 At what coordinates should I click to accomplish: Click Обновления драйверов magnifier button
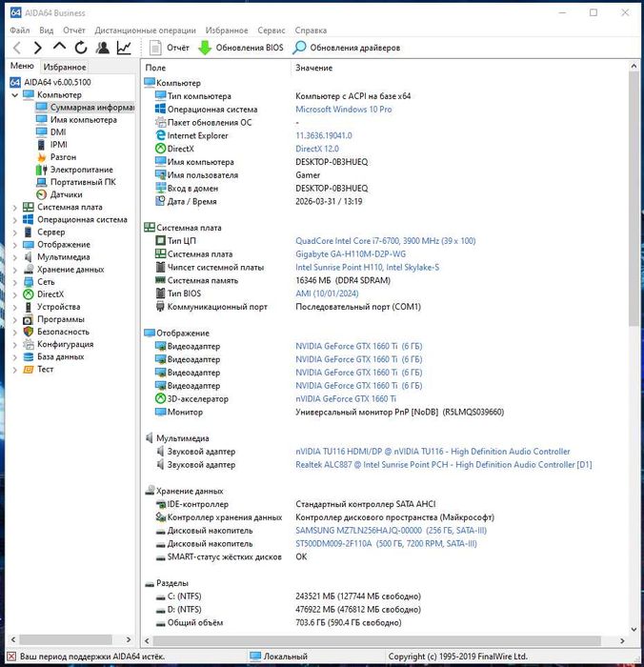click(x=347, y=48)
